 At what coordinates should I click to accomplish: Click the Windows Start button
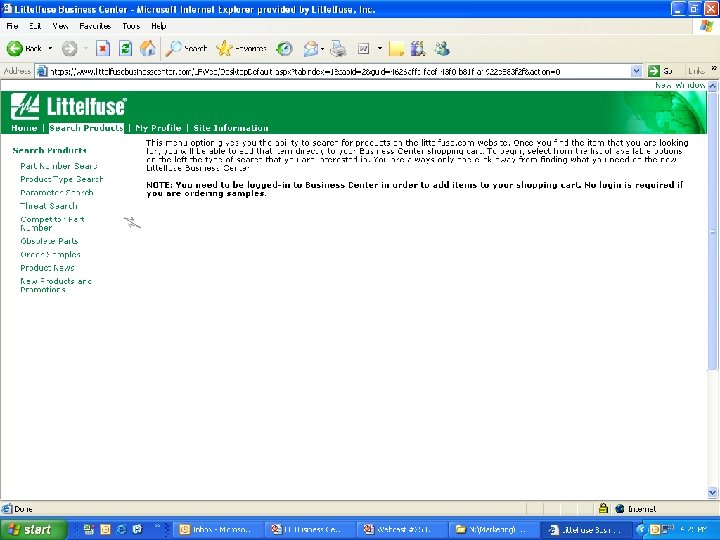32,529
